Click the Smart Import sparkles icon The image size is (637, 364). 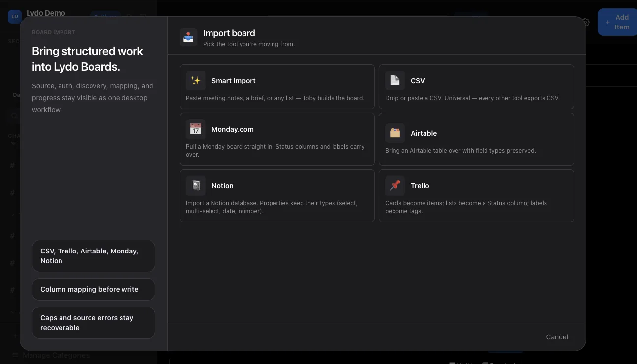click(196, 81)
